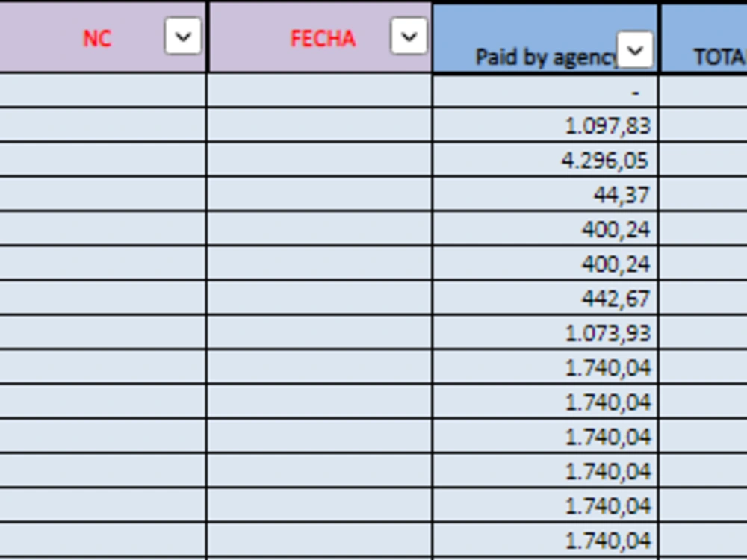Select the first cell showing 400,24
Viewport: 747px width, 560px height.
tap(545, 228)
